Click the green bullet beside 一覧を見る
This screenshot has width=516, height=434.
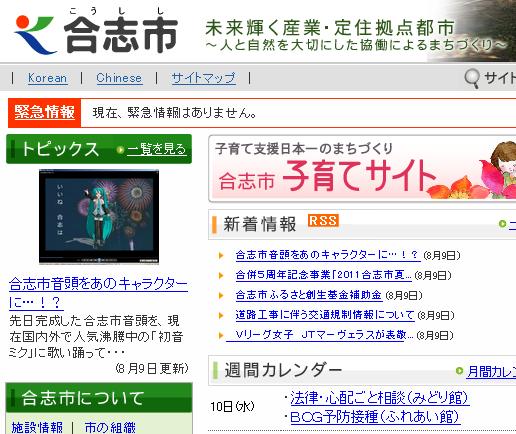pos(120,150)
